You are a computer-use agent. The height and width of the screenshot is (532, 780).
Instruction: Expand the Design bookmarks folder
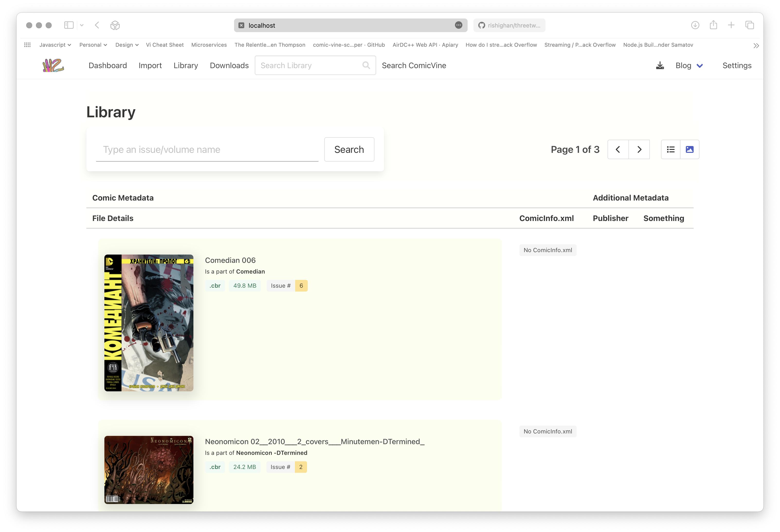[x=127, y=45]
